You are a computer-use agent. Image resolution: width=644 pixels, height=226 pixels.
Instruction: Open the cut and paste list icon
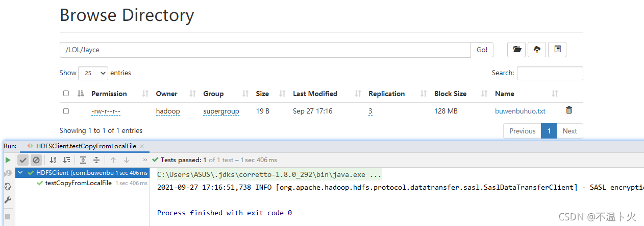click(x=557, y=50)
